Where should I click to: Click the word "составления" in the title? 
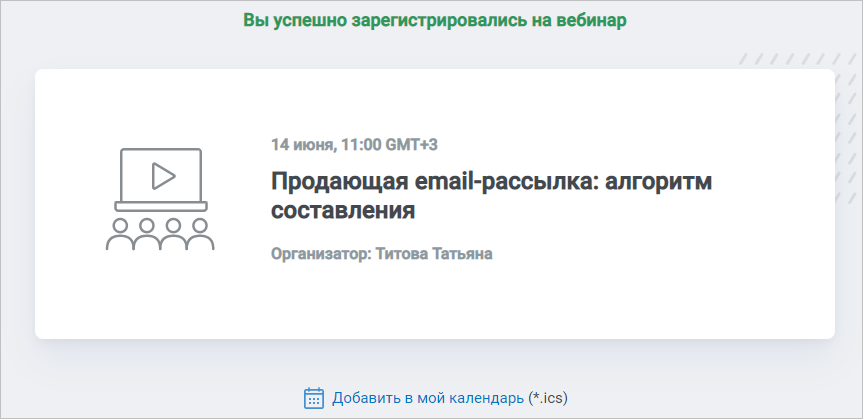[343, 210]
